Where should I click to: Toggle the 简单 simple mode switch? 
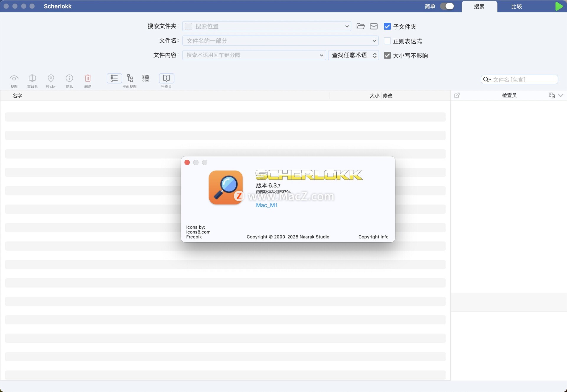[x=447, y=6]
